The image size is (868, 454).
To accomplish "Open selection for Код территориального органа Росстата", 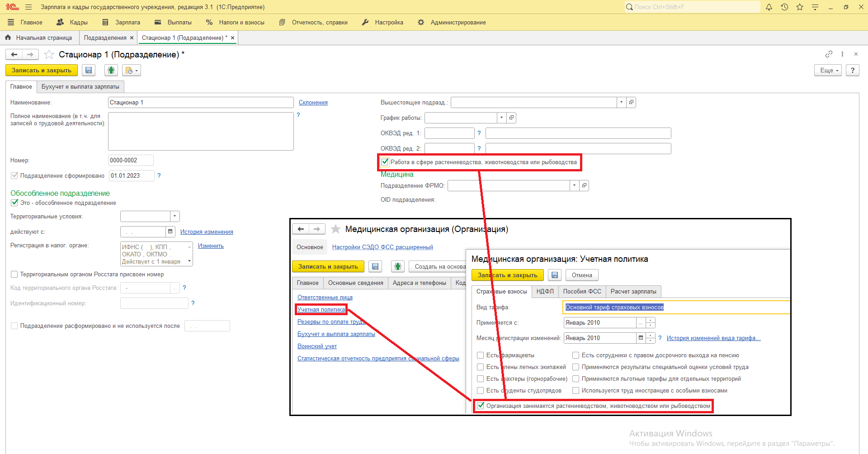I will [x=175, y=288].
